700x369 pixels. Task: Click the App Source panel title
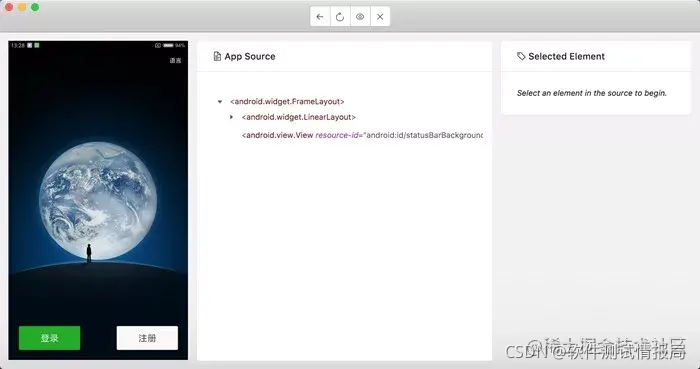pyautogui.click(x=250, y=56)
